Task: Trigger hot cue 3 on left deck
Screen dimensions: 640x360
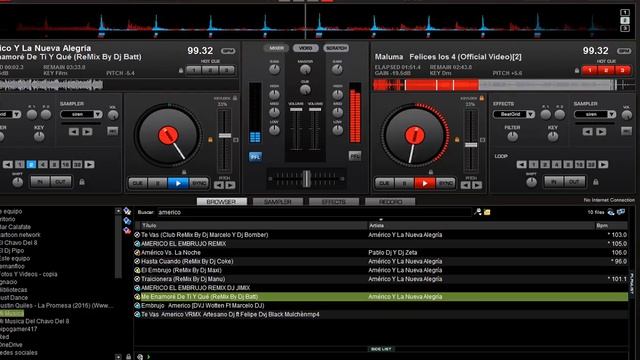Action: [227, 70]
